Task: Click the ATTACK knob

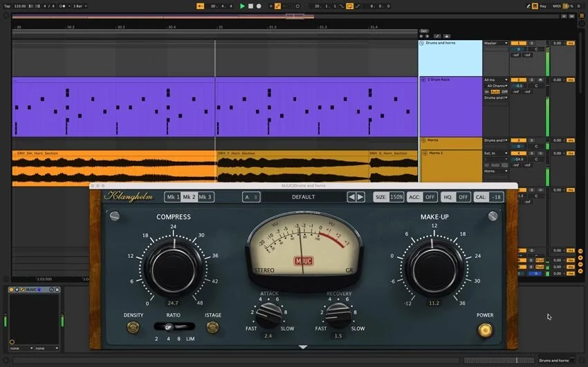Action: [268, 315]
